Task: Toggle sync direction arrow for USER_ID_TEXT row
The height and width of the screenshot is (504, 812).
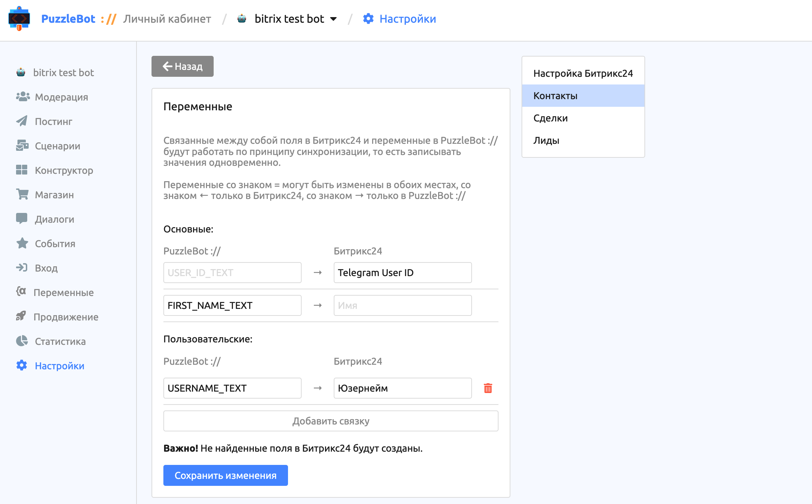Action: click(x=318, y=273)
